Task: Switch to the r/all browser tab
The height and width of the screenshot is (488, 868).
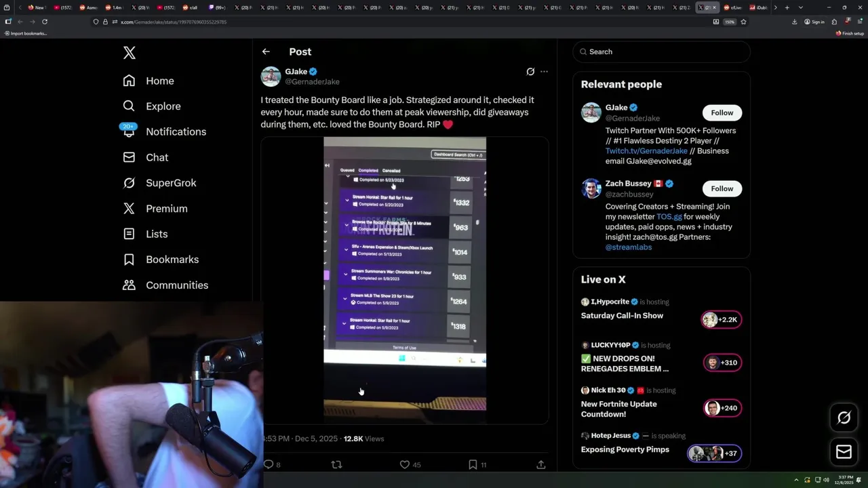Action: pyautogui.click(x=191, y=7)
